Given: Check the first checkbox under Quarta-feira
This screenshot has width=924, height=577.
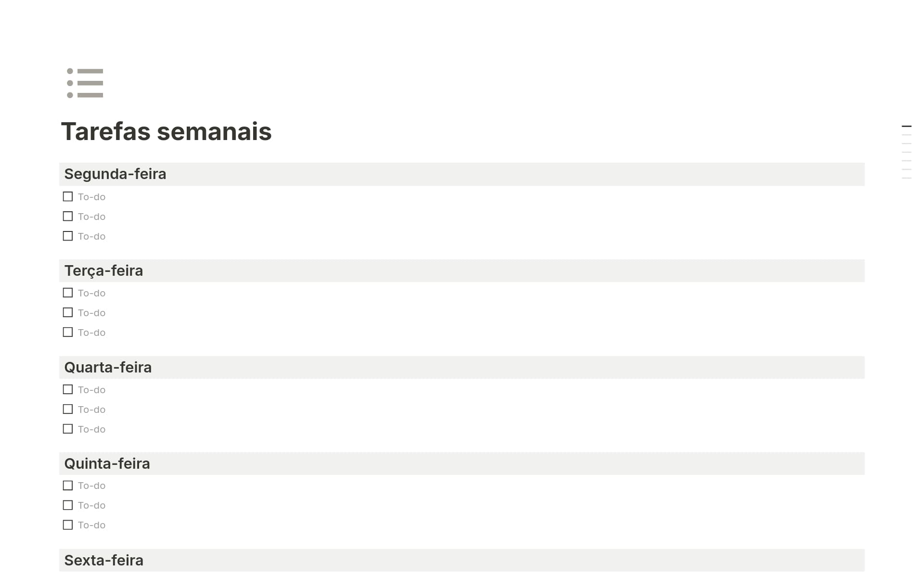Looking at the screenshot, I should pos(68,390).
